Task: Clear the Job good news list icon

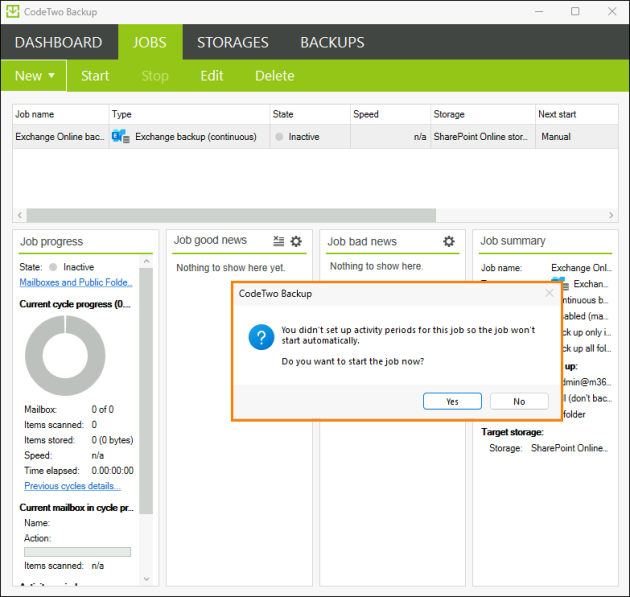Action: [278, 241]
